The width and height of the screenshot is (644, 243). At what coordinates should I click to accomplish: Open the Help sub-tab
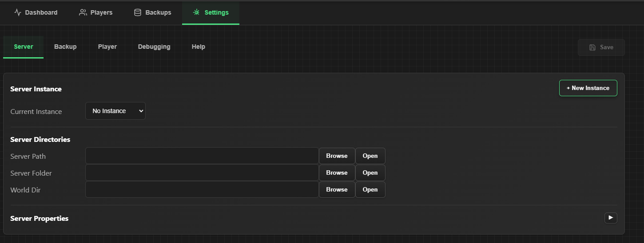199,47
